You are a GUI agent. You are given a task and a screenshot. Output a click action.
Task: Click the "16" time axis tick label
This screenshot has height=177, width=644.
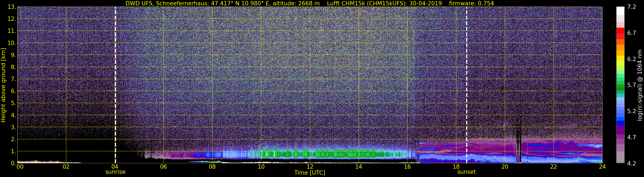coord(407,167)
